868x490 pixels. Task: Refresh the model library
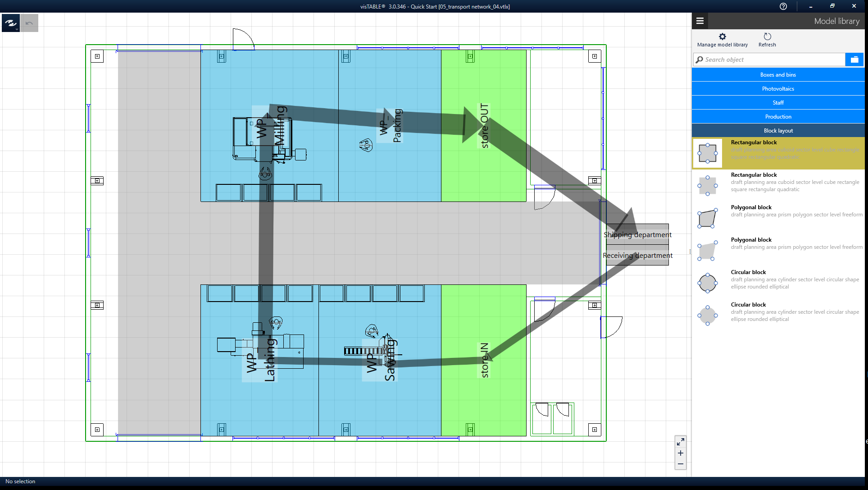767,37
